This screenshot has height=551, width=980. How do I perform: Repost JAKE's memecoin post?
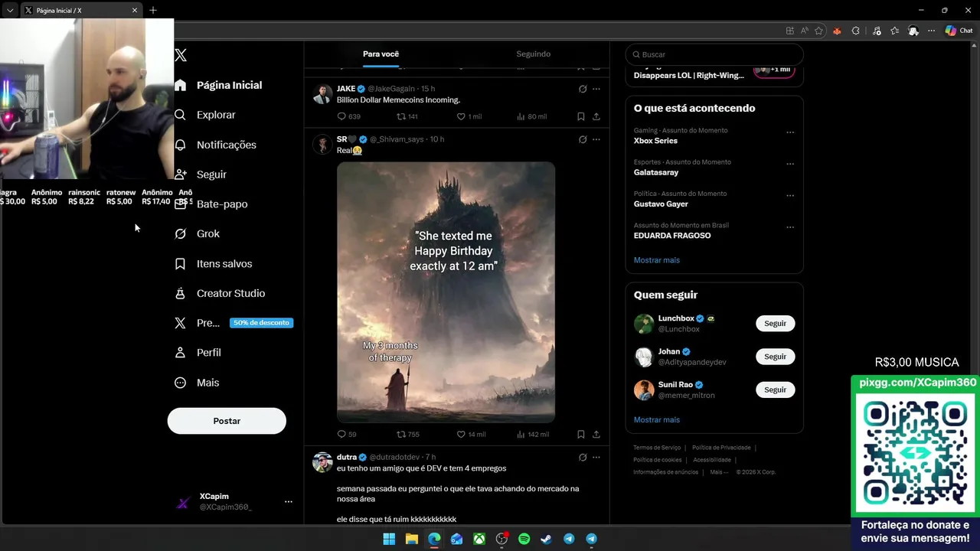coord(407,116)
